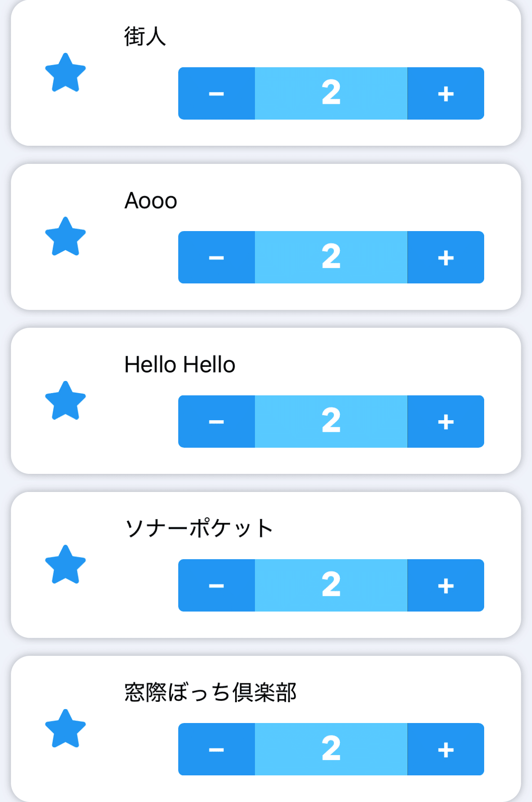Select the 窓際ぼっち倶楽部 label

(x=210, y=692)
